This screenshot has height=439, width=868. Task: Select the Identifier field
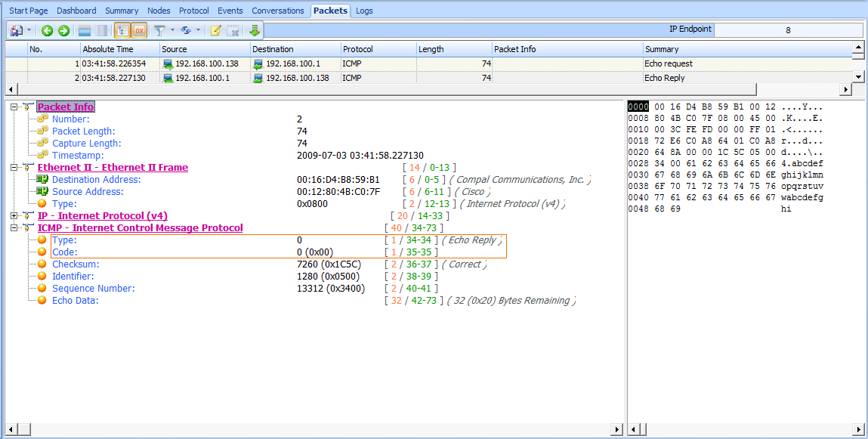[73, 277]
